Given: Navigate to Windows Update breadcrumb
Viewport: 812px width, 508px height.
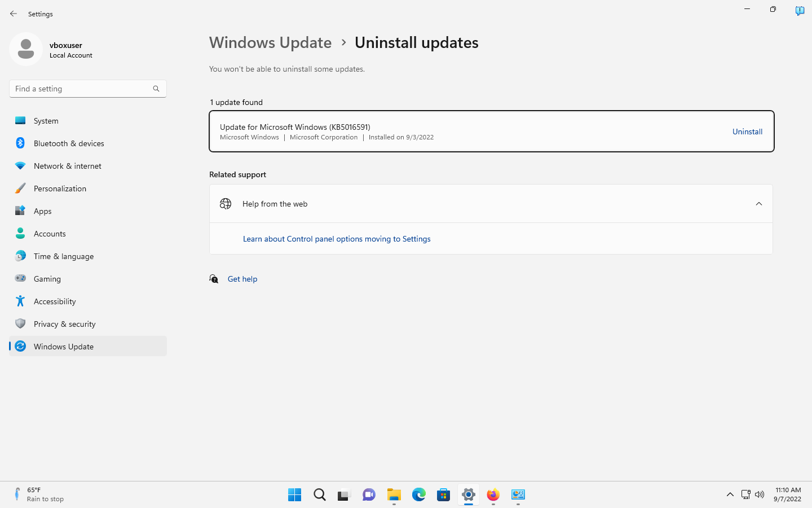Looking at the screenshot, I should pos(270,42).
